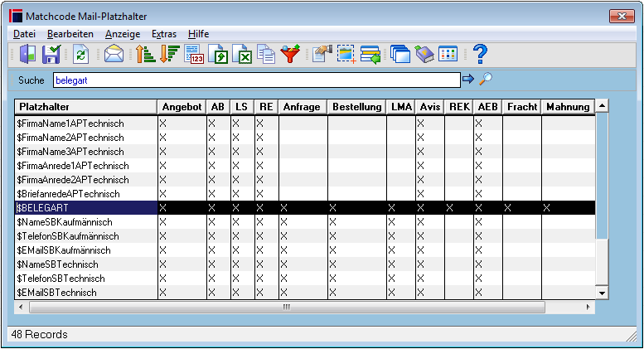Refresh the list using the green arrows icon

click(81, 54)
